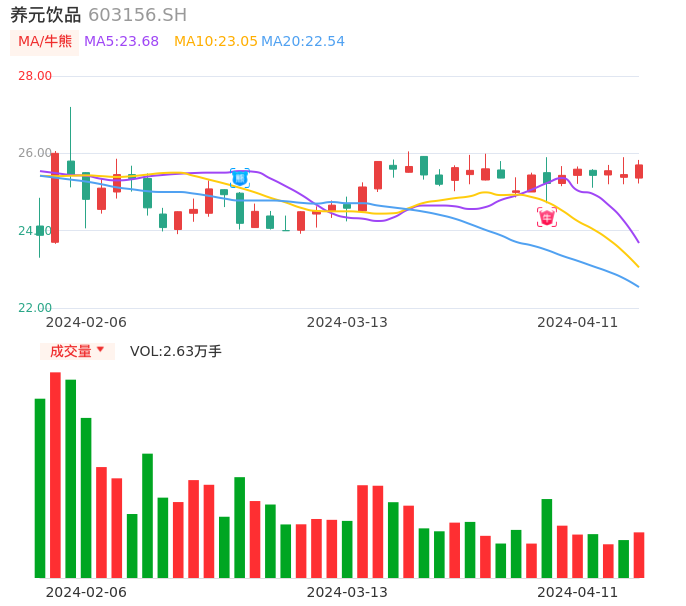
Task: Click 2024-04-11 date under volume chart
Action: (578, 592)
